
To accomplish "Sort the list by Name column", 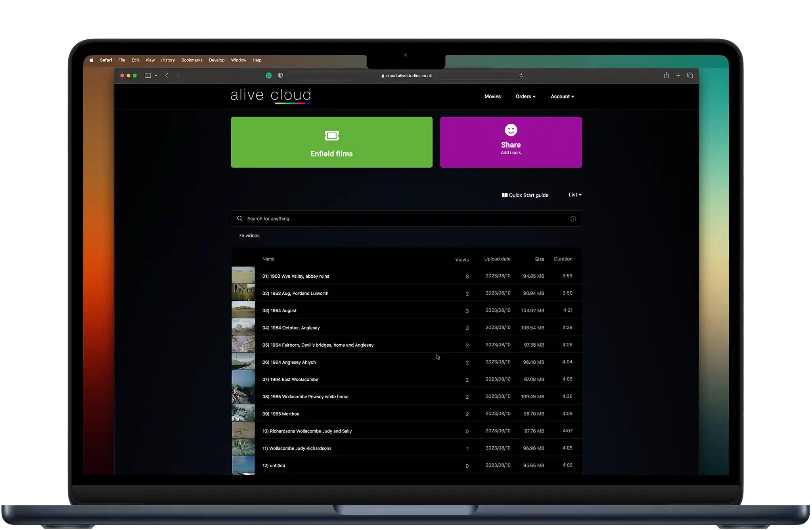I will point(268,259).
